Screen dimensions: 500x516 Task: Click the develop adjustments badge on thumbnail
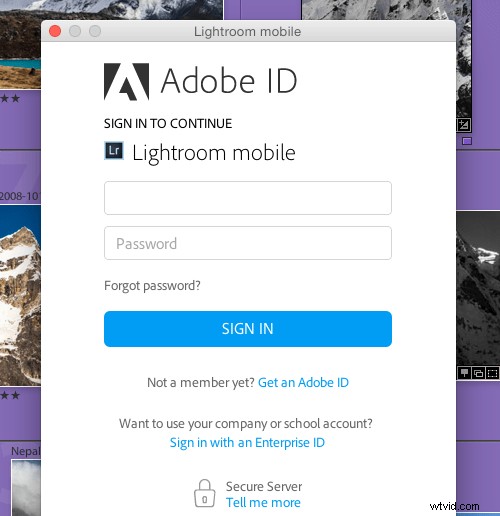464,125
